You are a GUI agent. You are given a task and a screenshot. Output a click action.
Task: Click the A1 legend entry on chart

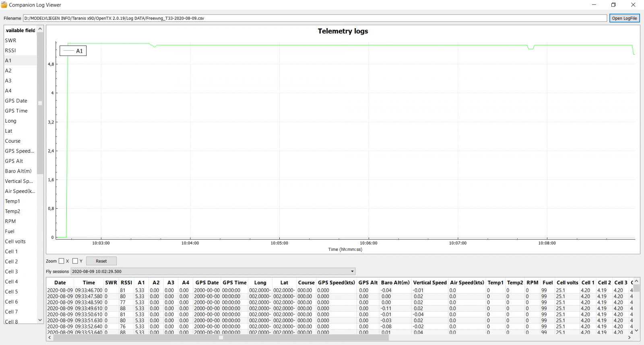click(73, 51)
